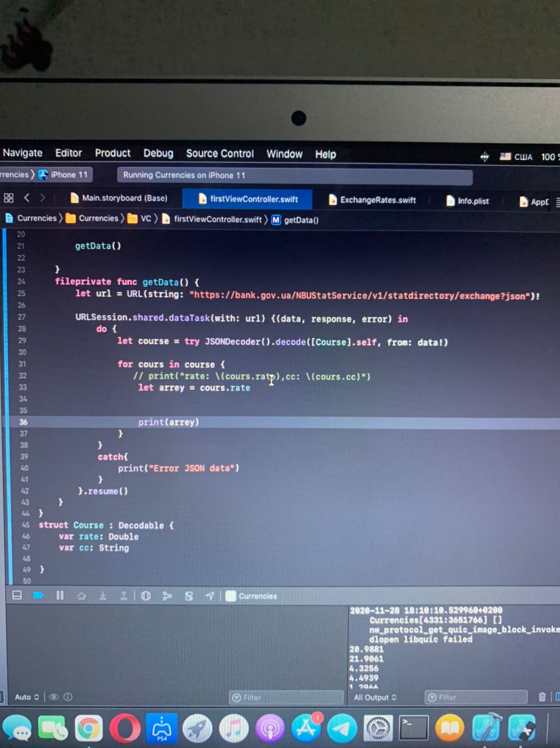Click the struct Course declaration line
Viewport: 560px width, 748px height.
[106, 525]
